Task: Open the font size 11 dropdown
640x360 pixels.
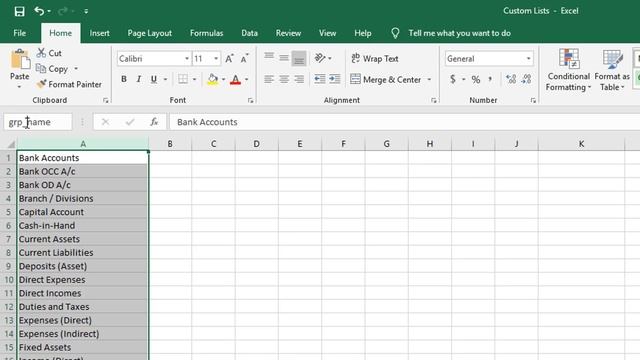Action: click(x=216, y=59)
